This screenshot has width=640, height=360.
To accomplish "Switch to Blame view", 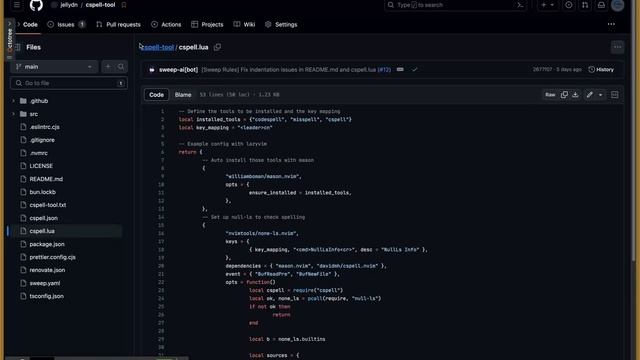I will coord(183,95).
